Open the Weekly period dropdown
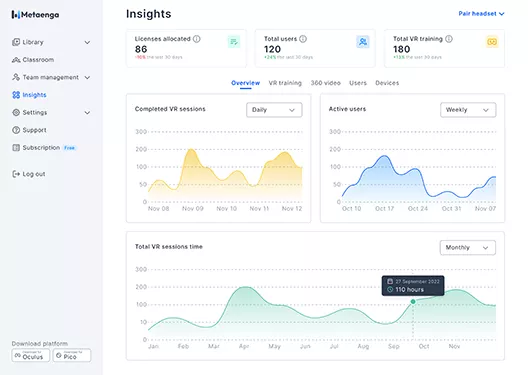The width and height of the screenshot is (528, 375). [468, 110]
